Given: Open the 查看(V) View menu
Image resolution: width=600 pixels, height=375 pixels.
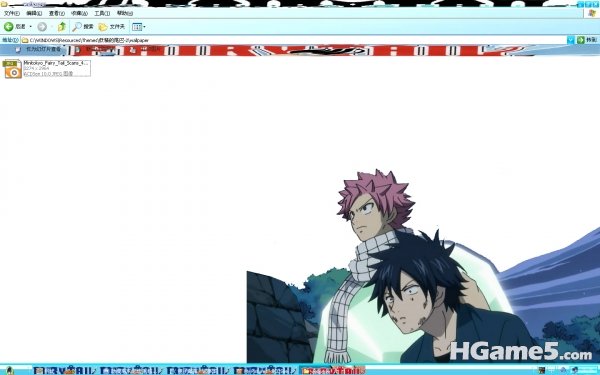Looking at the screenshot, I should (57, 13).
